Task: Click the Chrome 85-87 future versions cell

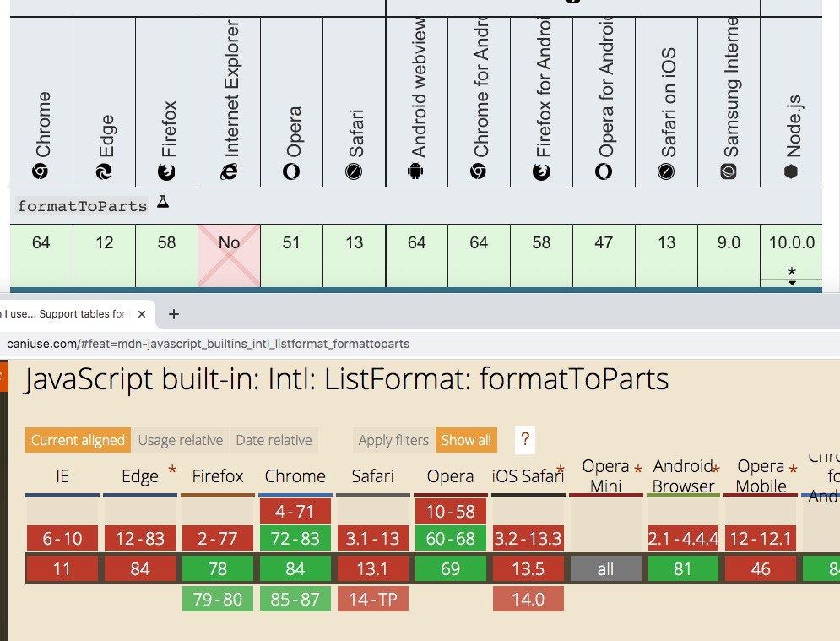Action: [295, 599]
